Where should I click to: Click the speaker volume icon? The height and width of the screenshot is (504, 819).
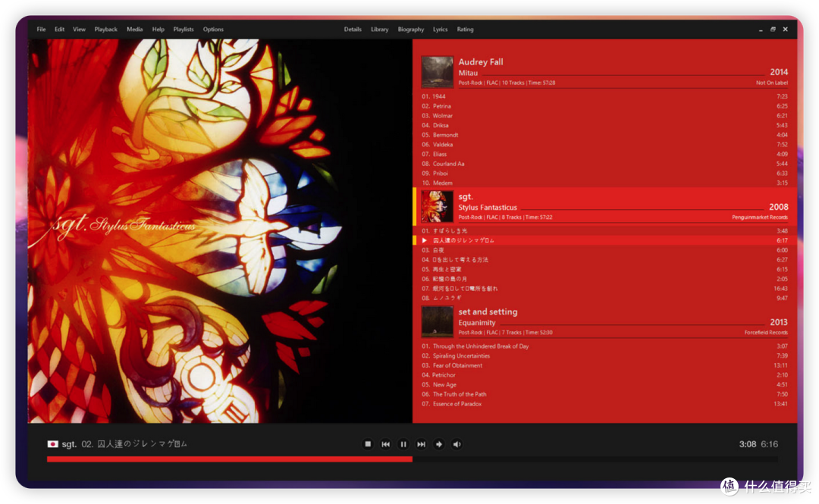click(x=457, y=444)
